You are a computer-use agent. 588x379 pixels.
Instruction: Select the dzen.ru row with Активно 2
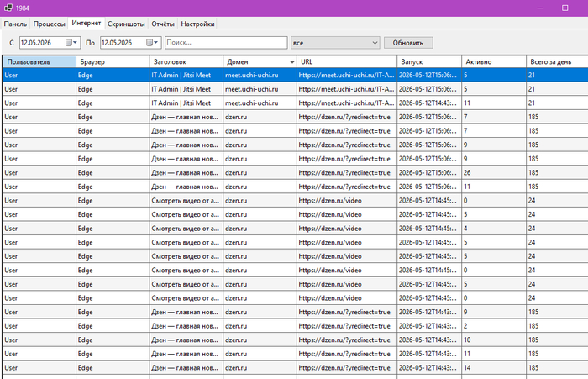click(295, 326)
